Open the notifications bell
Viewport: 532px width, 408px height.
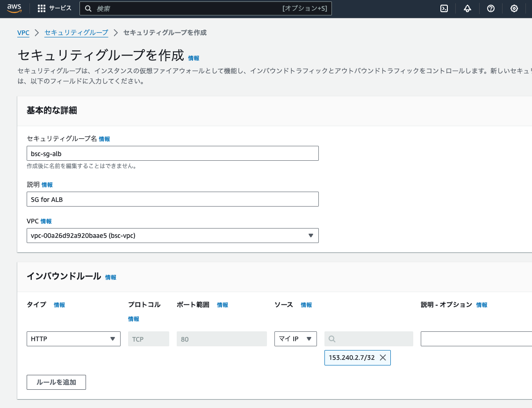click(x=467, y=8)
